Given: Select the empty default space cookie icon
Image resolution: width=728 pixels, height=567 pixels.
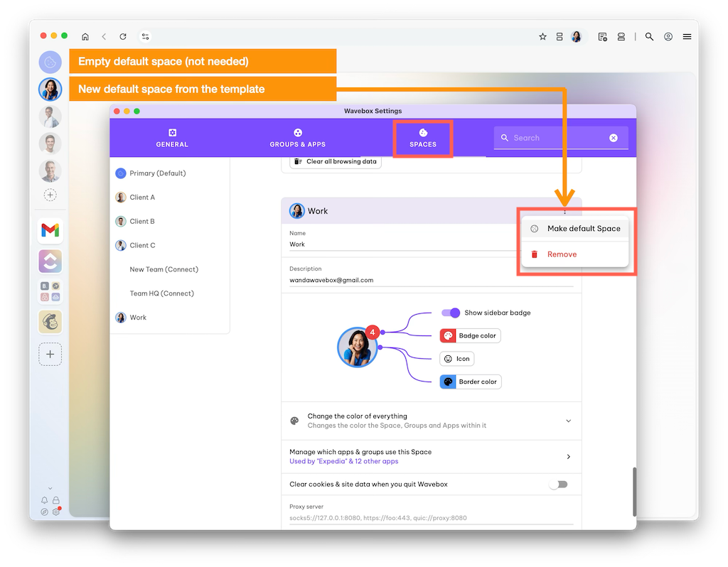Looking at the screenshot, I should pos(50,63).
